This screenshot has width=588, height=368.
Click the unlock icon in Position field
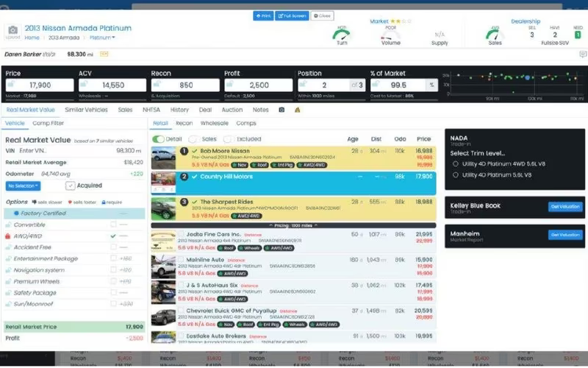tap(304, 84)
